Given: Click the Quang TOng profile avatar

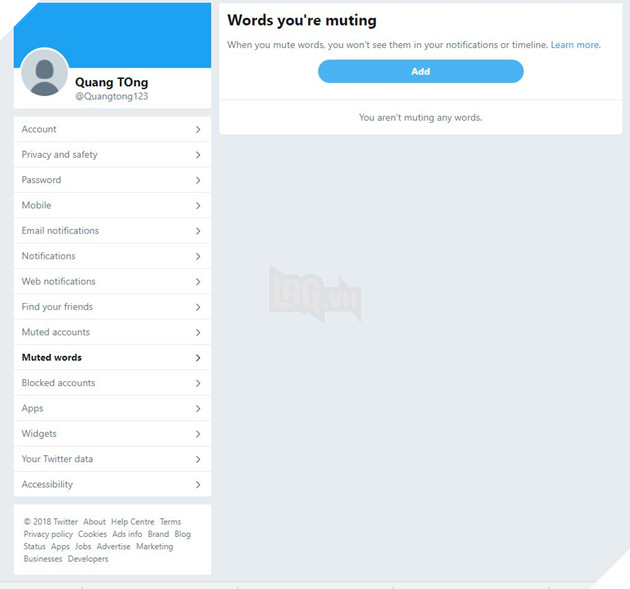Looking at the screenshot, I should pyautogui.click(x=45, y=73).
